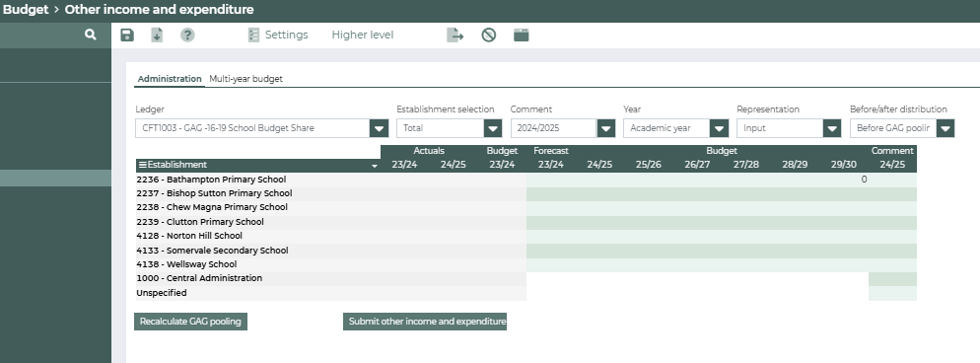This screenshot has width=980, height=363.
Task: Click the 0 value in Bathampton 29/30
Action: click(x=864, y=180)
